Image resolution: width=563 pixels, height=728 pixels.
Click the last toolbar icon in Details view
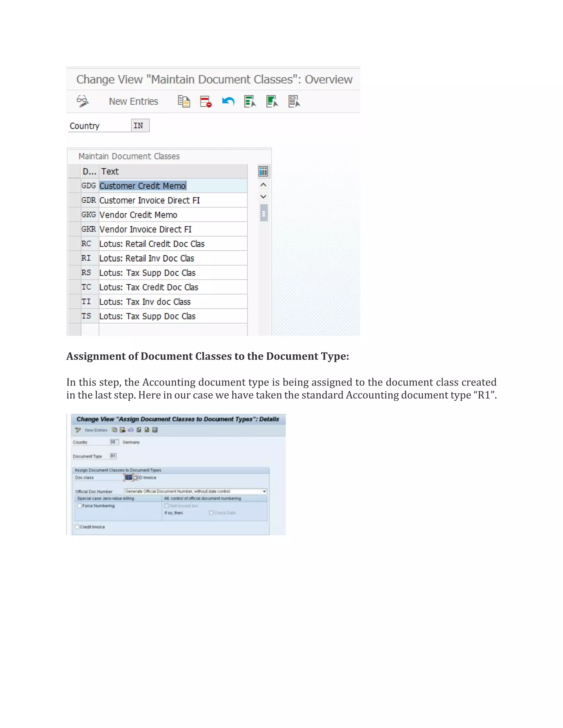click(155, 430)
